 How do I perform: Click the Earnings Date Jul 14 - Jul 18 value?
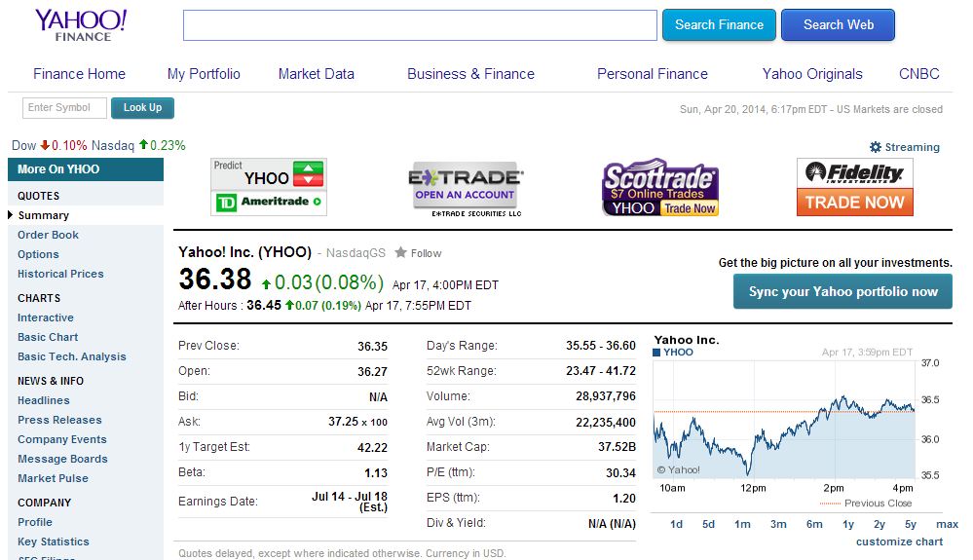tap(350, 502)
